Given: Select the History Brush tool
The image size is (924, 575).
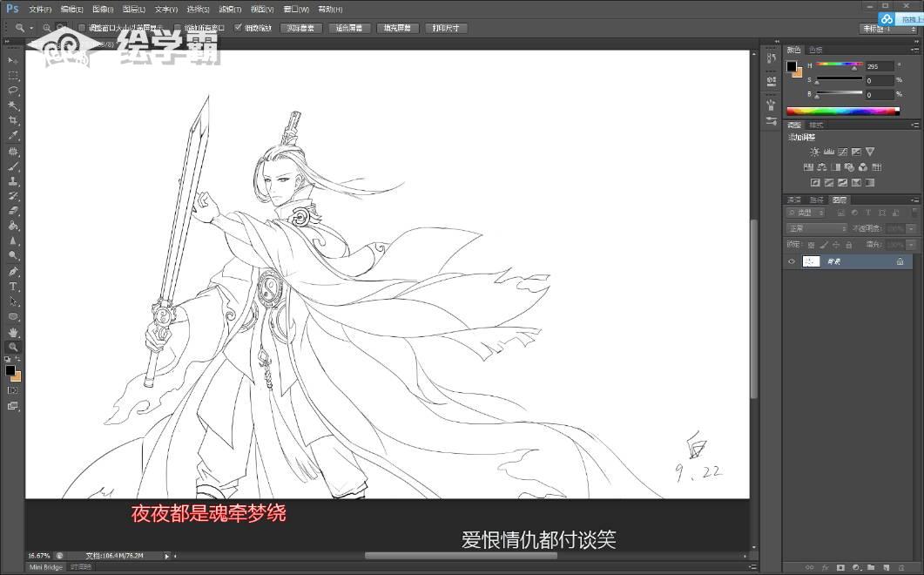Looking at the screenshot, I should pos(13,196).
